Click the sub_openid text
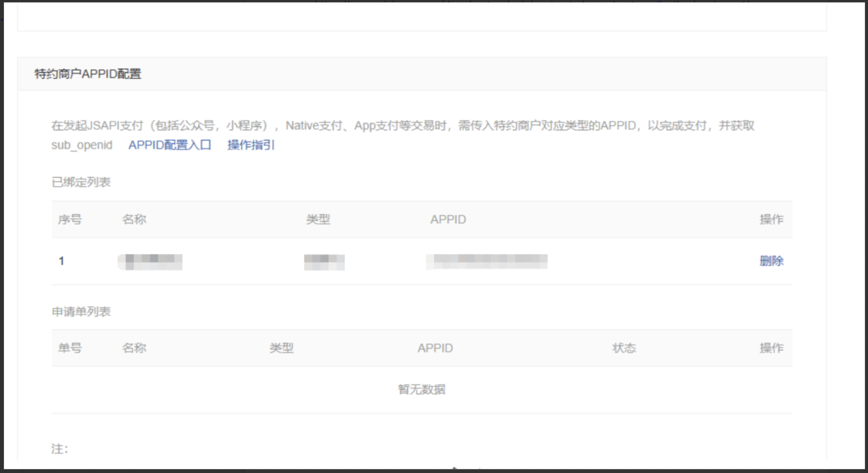This screenshot has width=868, height=473. pos(82,145)
